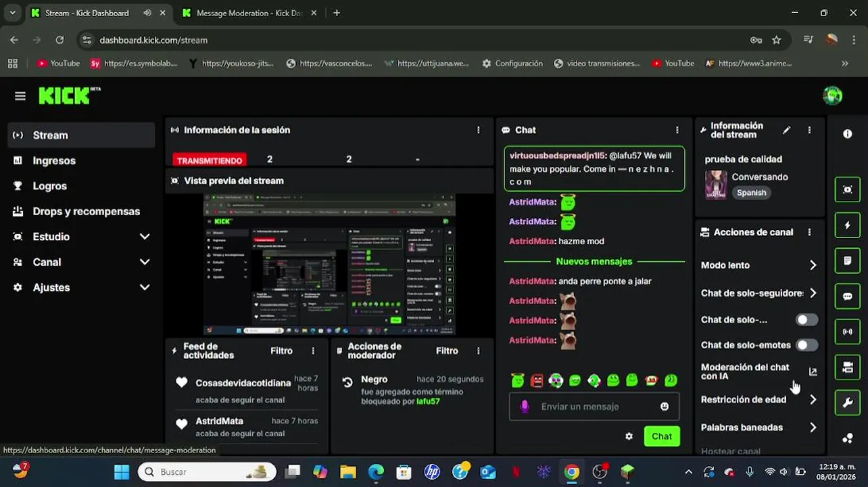Open the user avatar menu

click(832, 95)
